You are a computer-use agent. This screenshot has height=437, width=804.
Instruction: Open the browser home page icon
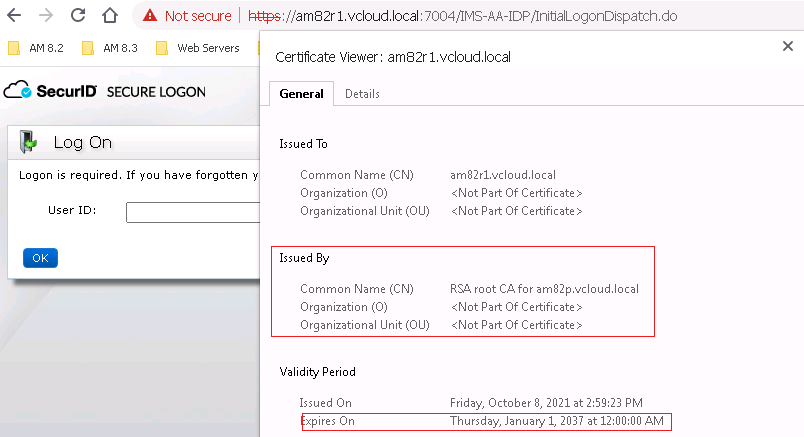pyautogui.click(x=110, y=15)
